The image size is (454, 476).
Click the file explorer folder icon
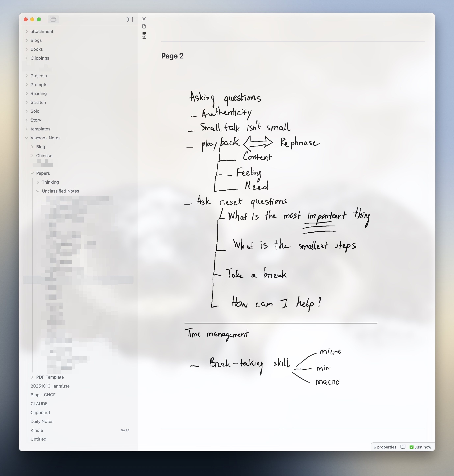pyautogui.click(x=53, y=19)
